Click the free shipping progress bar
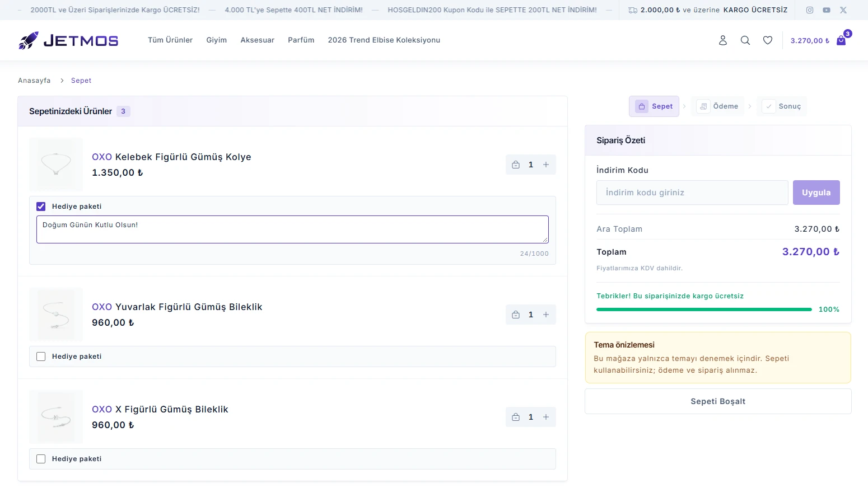 tap(704, 309)
